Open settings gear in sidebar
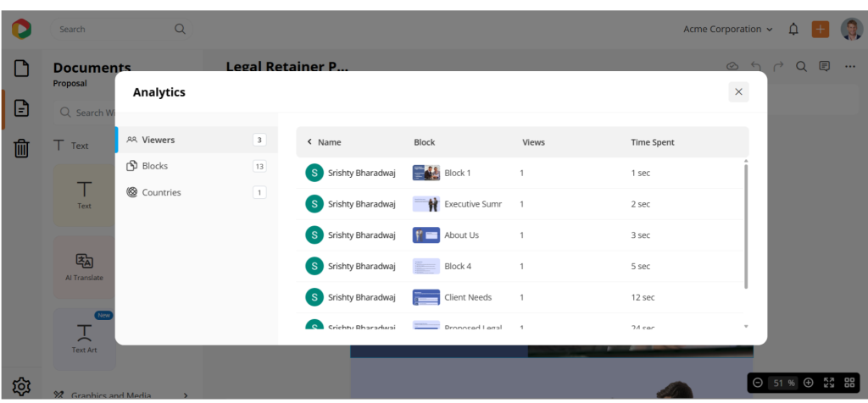The height and width of the screenshot is (403, 868). (21, 386)
